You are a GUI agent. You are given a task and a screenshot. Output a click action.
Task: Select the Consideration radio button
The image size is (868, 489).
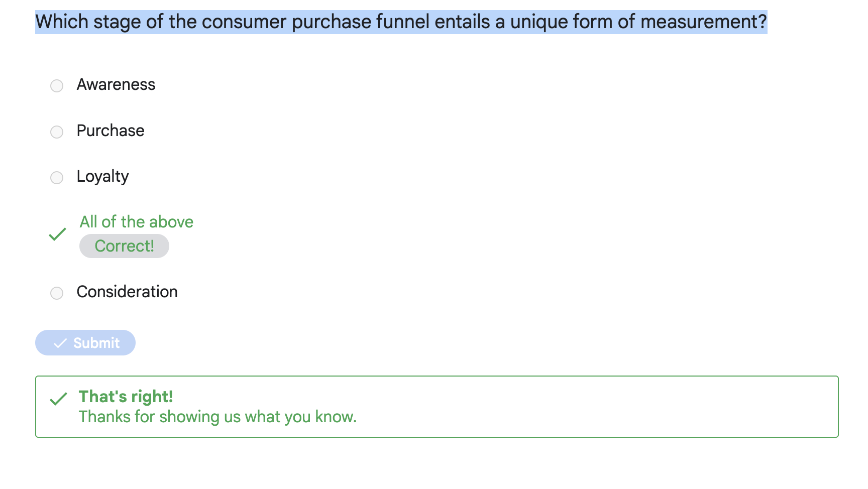57,293
